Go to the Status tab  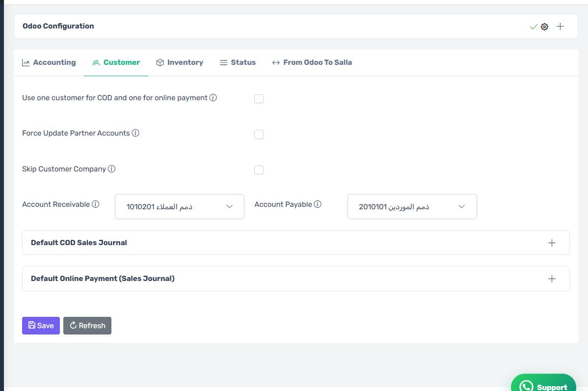pyautogui.click(x=238, y=63)
